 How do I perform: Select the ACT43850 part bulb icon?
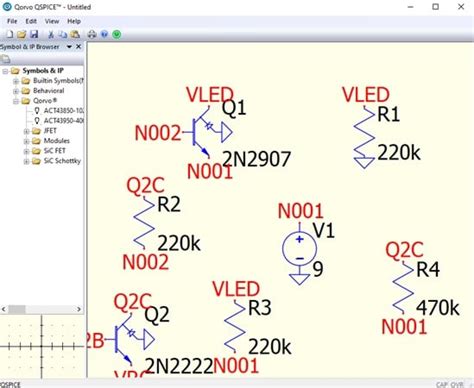[x=37, y=111]
